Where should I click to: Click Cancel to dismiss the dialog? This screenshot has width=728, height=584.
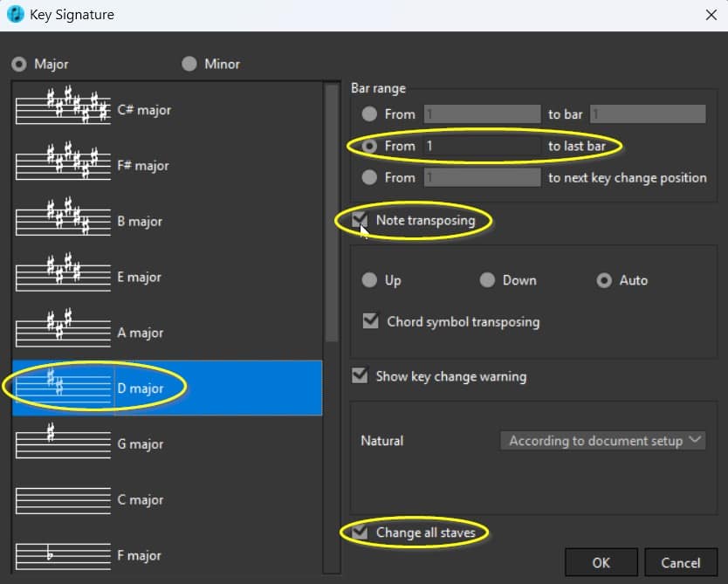click(x=680, y=563)
